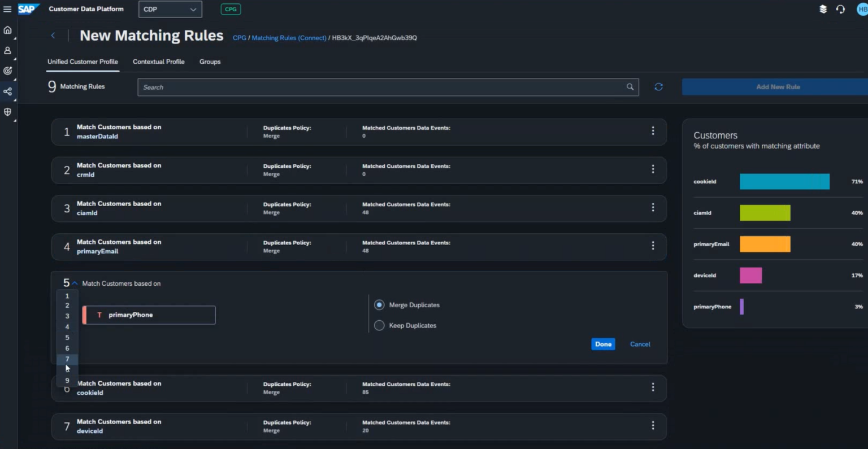Open the navigation hamburger menu
868x449 pixels.
point(8,9)
